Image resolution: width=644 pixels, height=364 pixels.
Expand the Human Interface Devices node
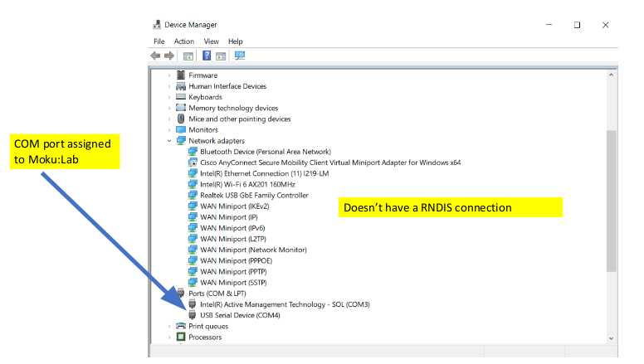[x=169, y=86]
